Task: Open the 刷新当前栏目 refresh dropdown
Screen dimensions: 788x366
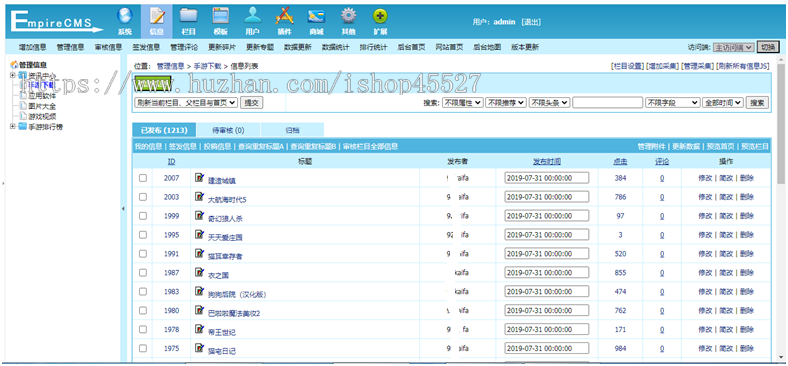Action: (185, 103)
